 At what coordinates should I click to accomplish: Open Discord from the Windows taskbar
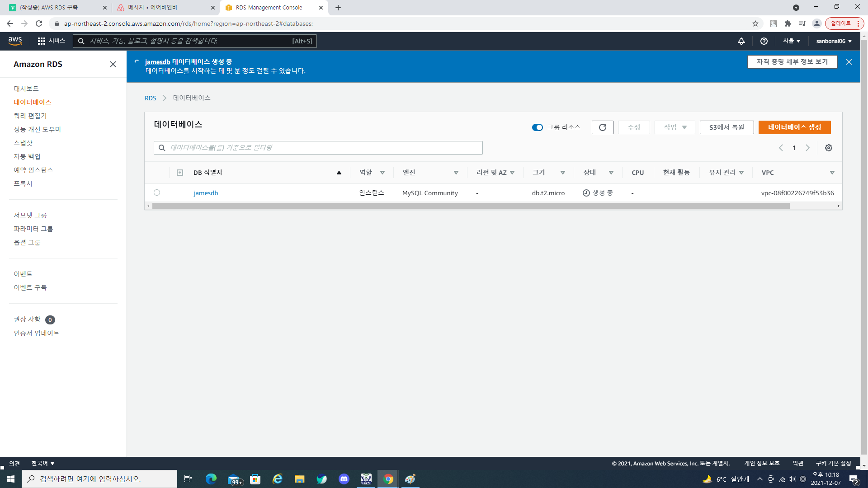point(344,479)
